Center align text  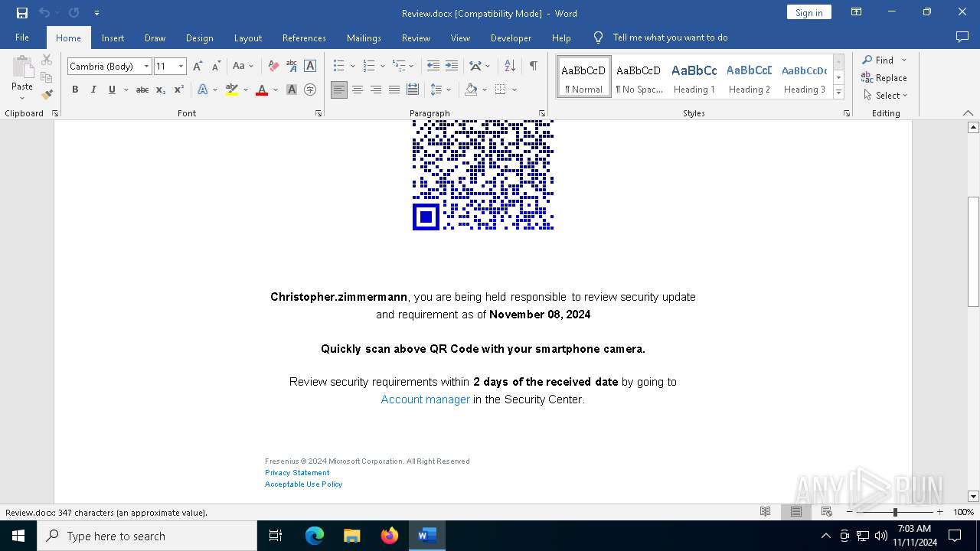pyautogui.click(x=358, y=90)
